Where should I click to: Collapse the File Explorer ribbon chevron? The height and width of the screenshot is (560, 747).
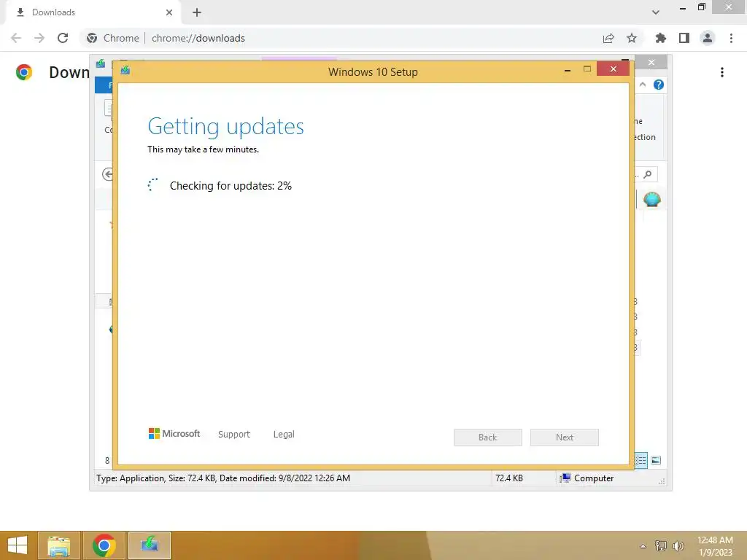point(643,85)
